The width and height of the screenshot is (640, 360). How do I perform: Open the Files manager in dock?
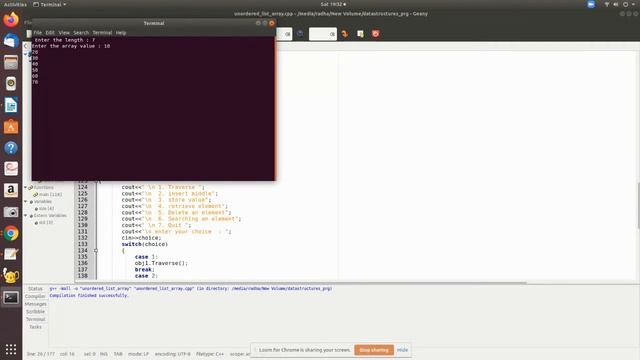point(11,62)
